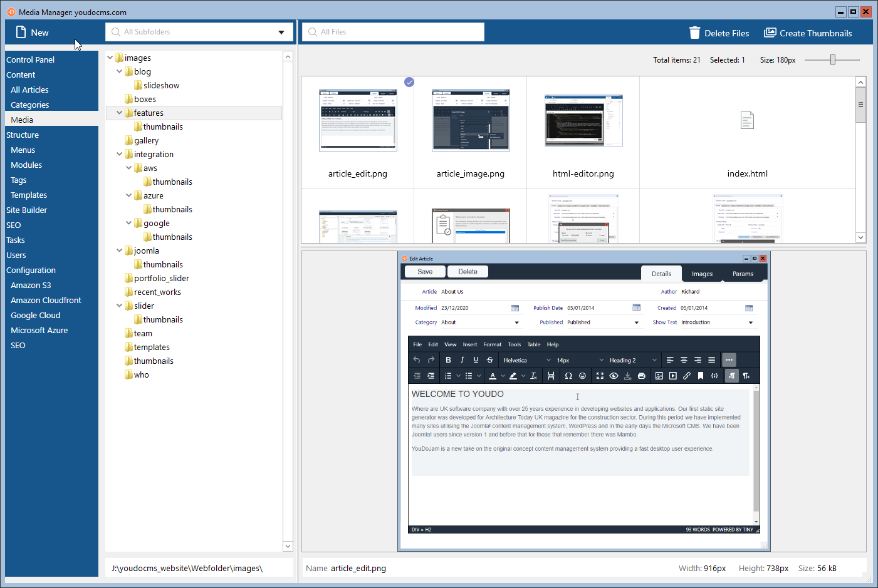Viewport: 878px width, 588px height.
Task: Click the New document icon
Action: pos(21,33)
